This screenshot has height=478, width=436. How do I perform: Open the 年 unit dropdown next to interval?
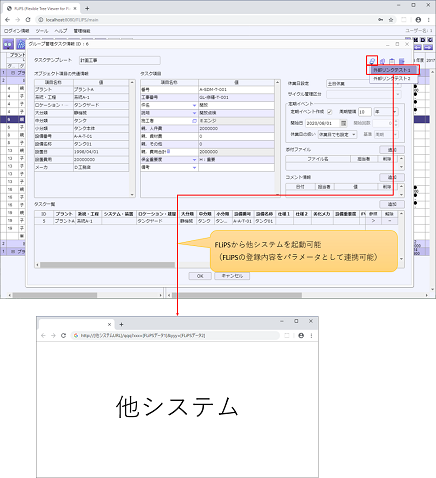pyautogui.click(x=386, y=112)
